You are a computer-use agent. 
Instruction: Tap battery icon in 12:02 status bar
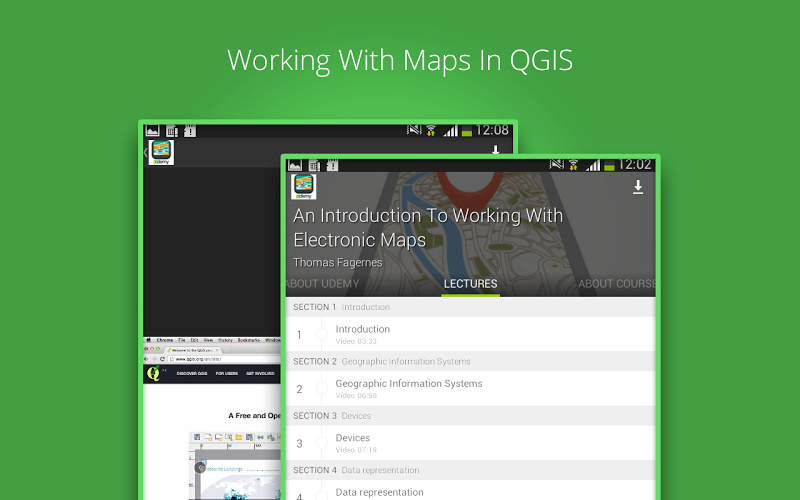(609, 166)
